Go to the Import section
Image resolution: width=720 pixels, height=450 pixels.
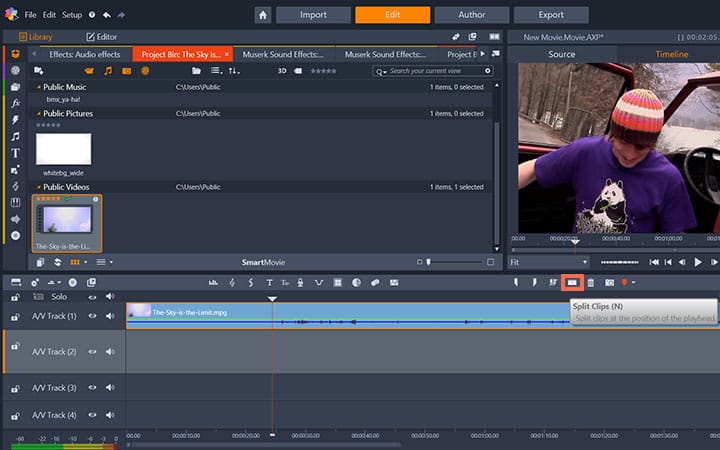click(x=313, y=15)
